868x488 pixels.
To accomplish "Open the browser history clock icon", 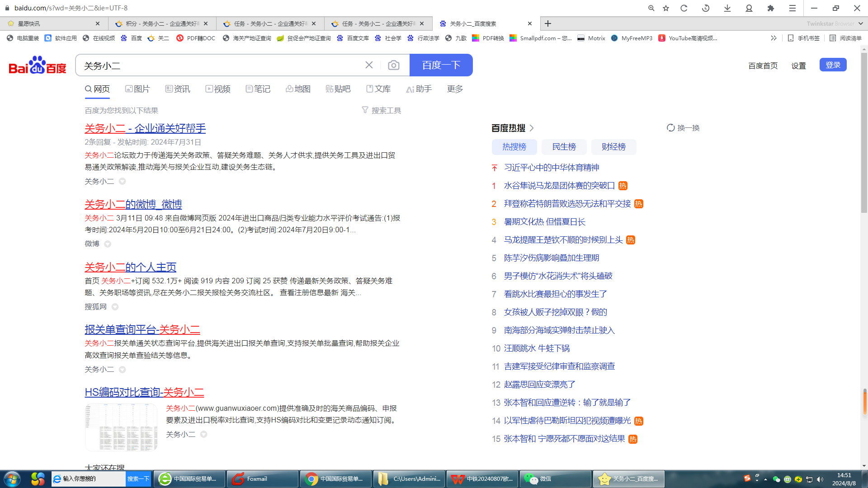I will point(706,8).
